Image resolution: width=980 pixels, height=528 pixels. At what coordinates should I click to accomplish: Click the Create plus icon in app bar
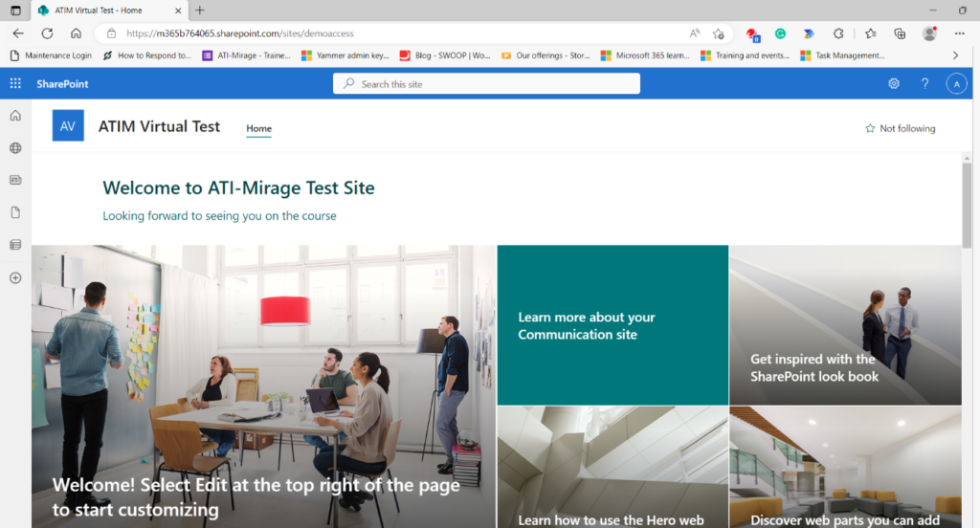[x=15, y=277]
